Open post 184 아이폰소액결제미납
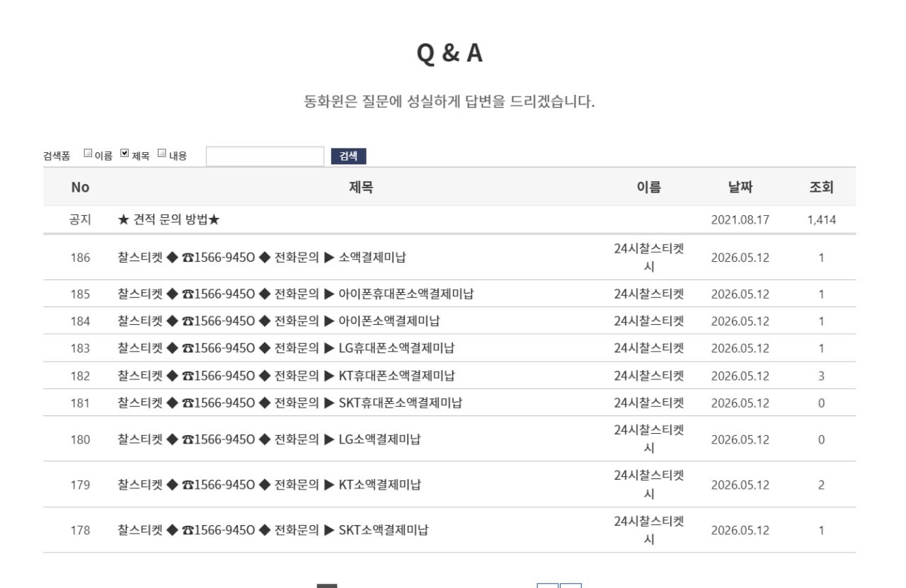This screenshot has height=588, width=906. click(278, 321)
